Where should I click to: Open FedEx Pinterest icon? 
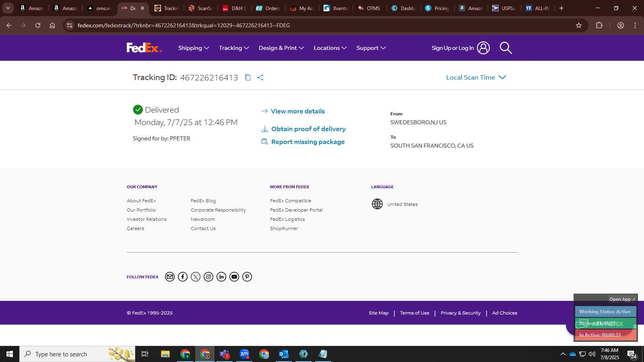tap(247, 277)
